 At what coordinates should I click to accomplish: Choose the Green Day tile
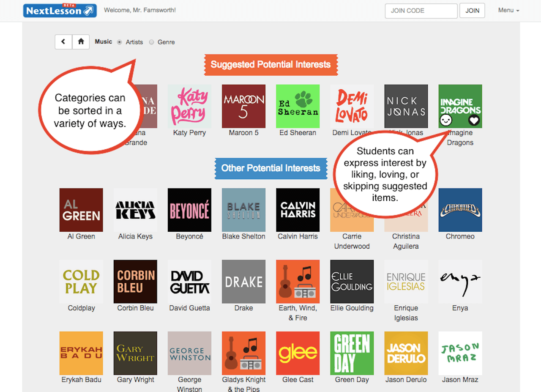coord(352,353)
